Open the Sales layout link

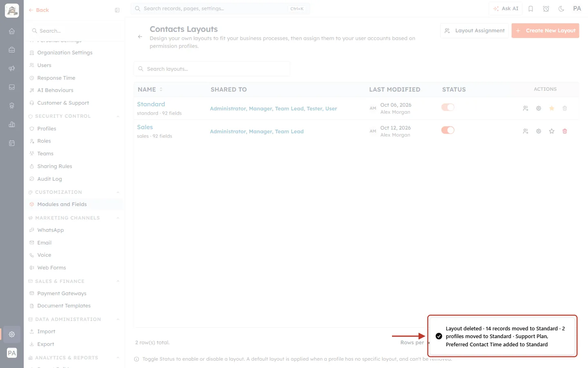point(145,127)
